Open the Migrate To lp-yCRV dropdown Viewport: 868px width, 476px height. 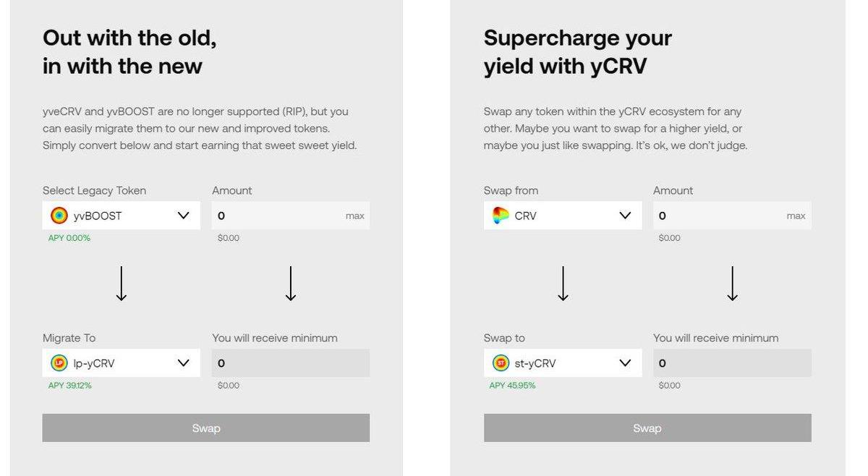point(184,363)
